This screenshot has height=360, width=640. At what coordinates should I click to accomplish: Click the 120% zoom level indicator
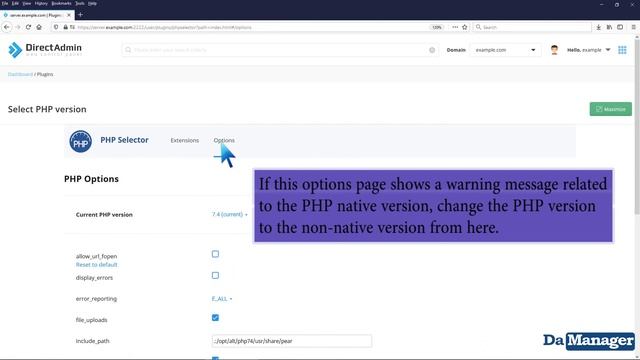(x=437, y=27)
